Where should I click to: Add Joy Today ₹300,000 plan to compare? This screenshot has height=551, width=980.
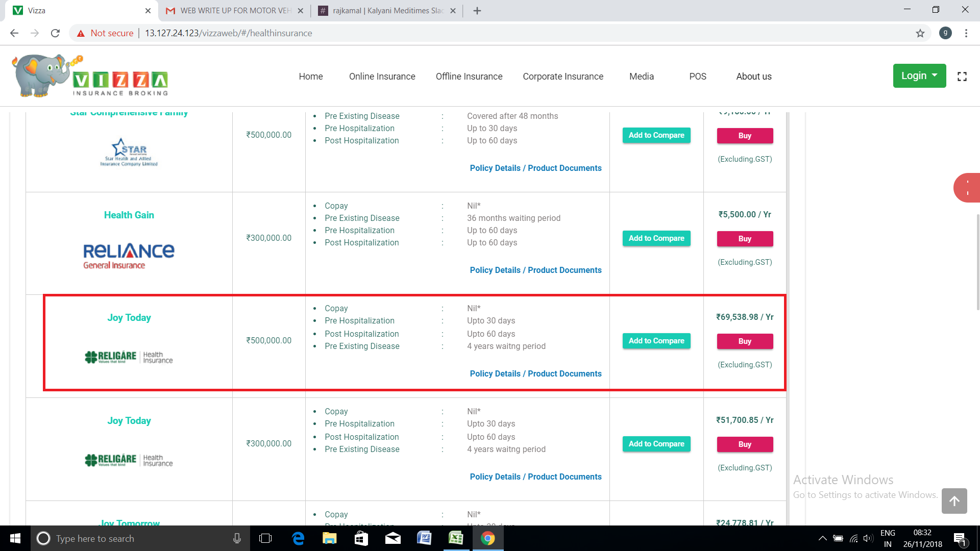point(656,444)
